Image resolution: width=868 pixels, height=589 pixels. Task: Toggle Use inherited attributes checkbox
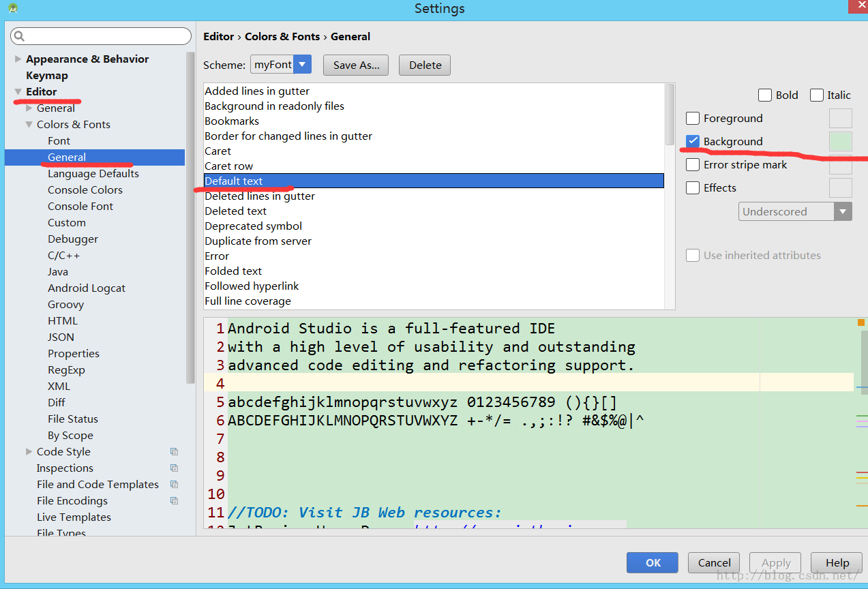693,255
